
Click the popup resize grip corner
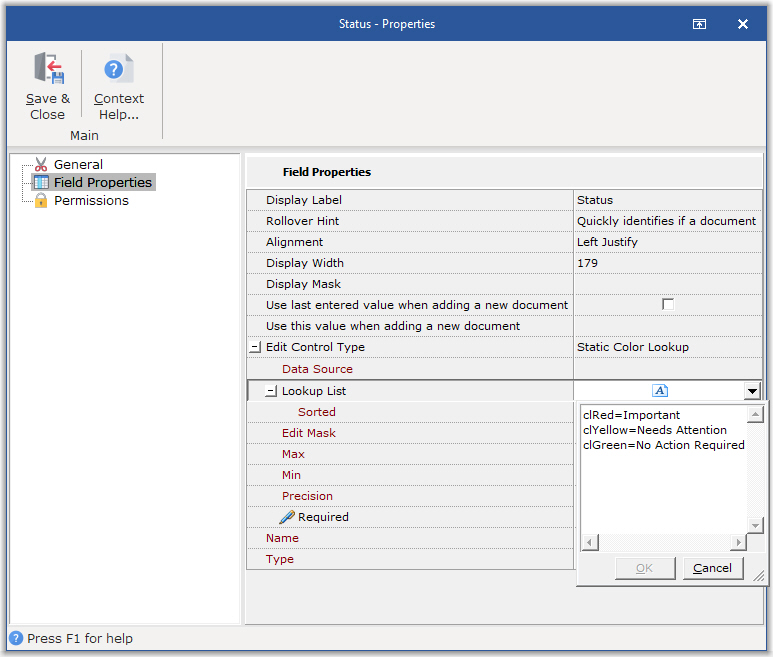coord(759,577)
